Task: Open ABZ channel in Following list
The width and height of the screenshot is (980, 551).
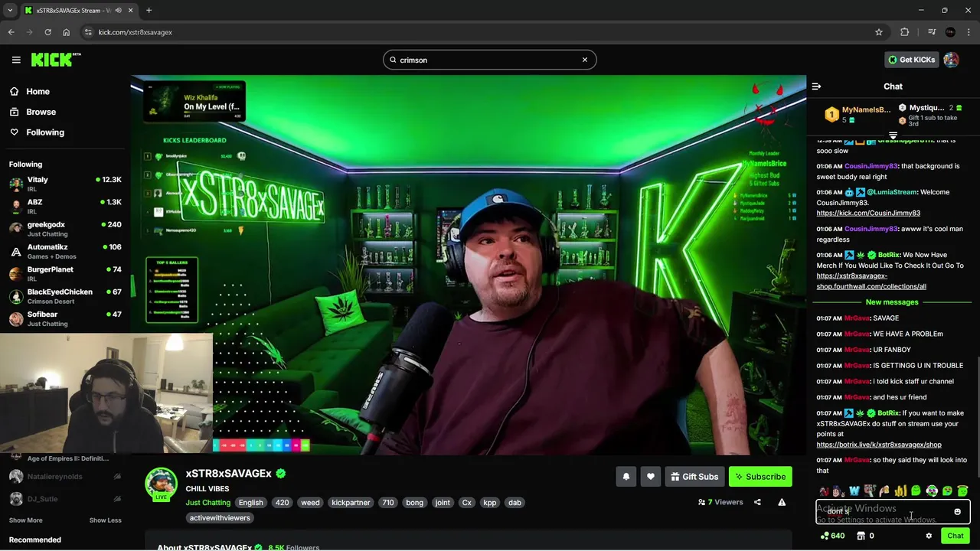Action: pyautogui.click(x=64, y=206)
